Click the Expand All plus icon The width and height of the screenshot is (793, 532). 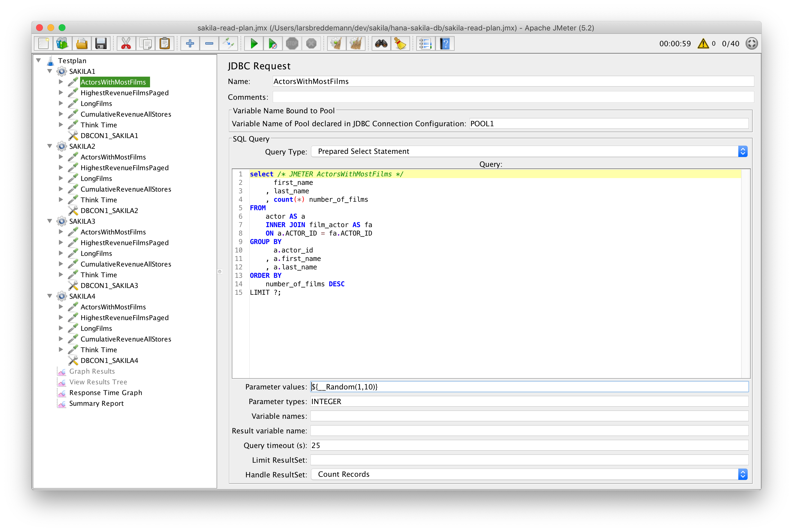pos(190,43)
